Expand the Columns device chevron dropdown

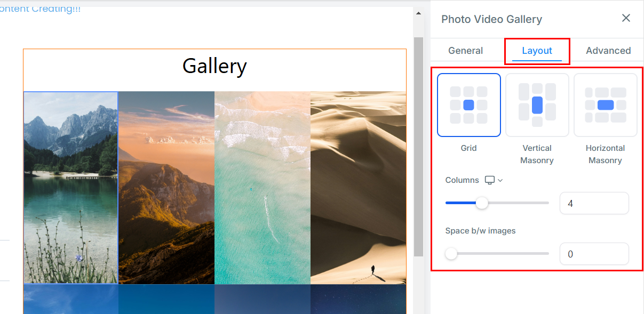500,181
